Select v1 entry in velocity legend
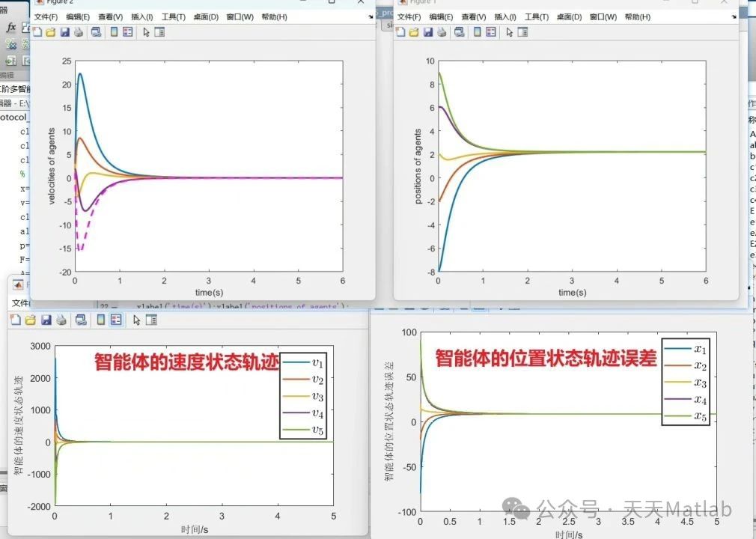The width and height of the screenshot is (756, 539). coord(303,362)
